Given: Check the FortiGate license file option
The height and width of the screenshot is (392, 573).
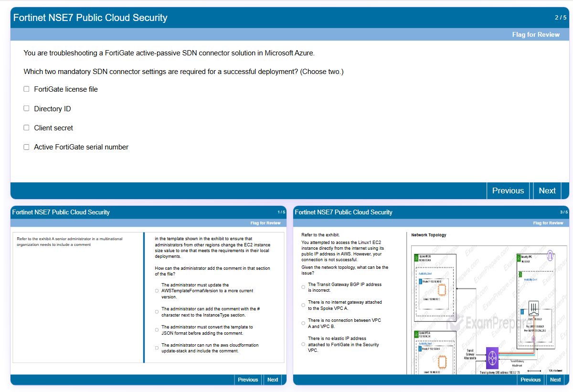Looking at the screenshot, I should pyautogui.click(x=26, y=89).
